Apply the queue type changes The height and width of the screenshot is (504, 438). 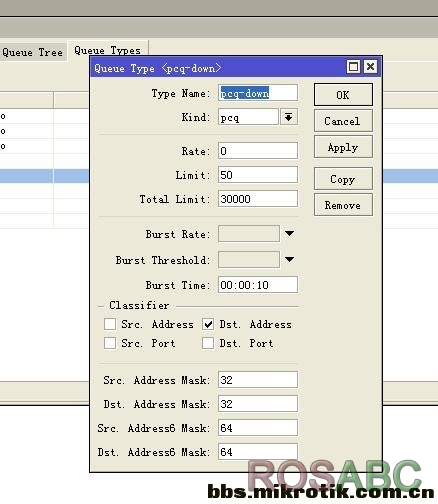pos(343,147)
